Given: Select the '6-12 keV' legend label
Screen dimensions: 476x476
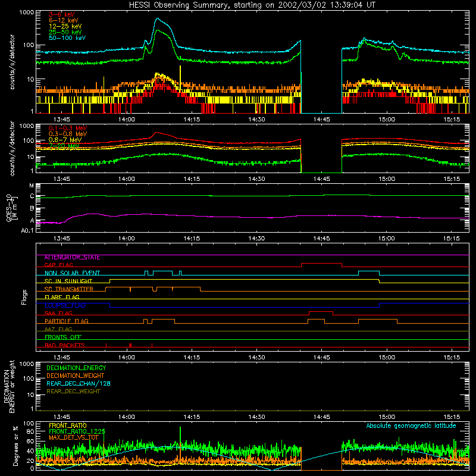Looking at the screenshot, I should point(63,20).
